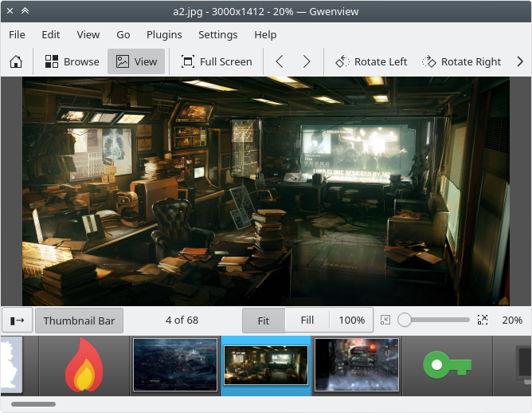Select the dark blue cityscape thumbnail

click(x=175, y=365)
